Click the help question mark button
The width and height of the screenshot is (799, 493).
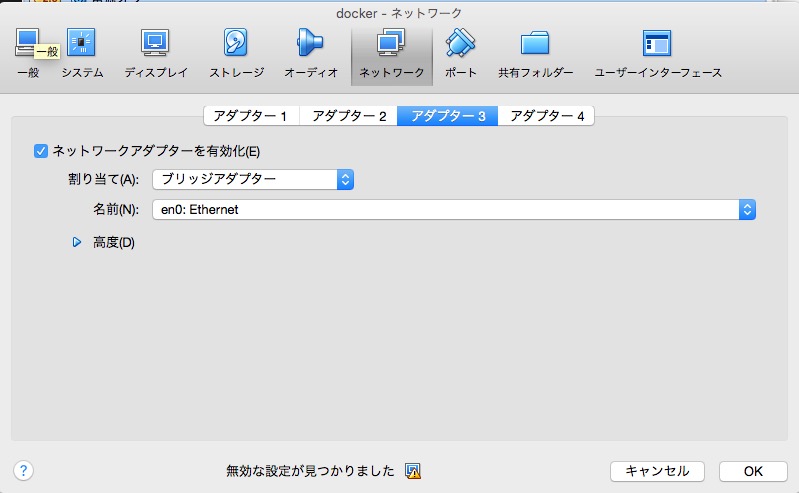point(23,470)
